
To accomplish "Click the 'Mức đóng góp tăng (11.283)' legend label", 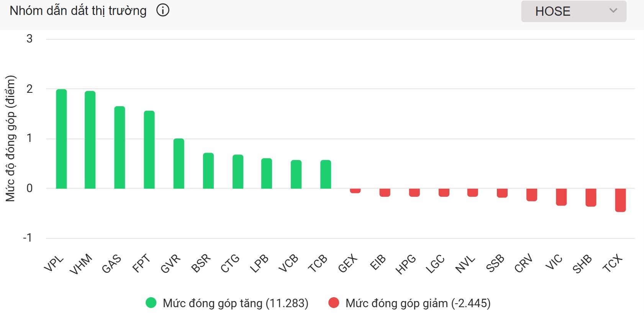I will [235, 303].
